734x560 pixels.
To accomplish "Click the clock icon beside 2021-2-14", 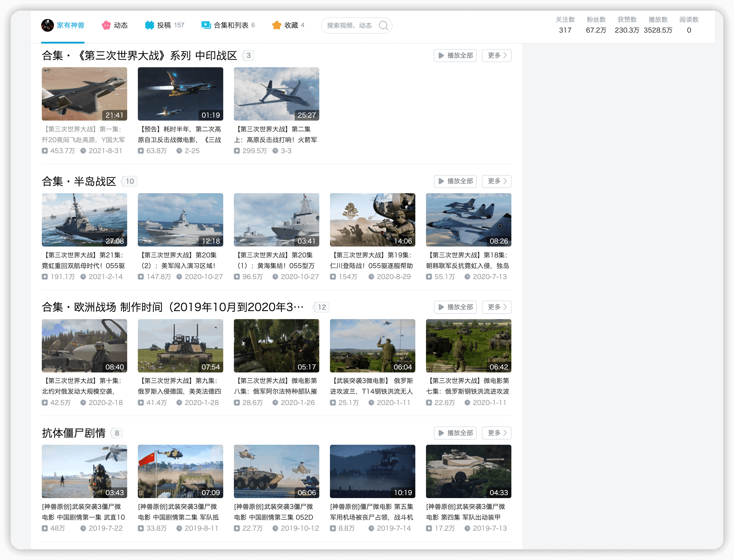I will point(83,277).
